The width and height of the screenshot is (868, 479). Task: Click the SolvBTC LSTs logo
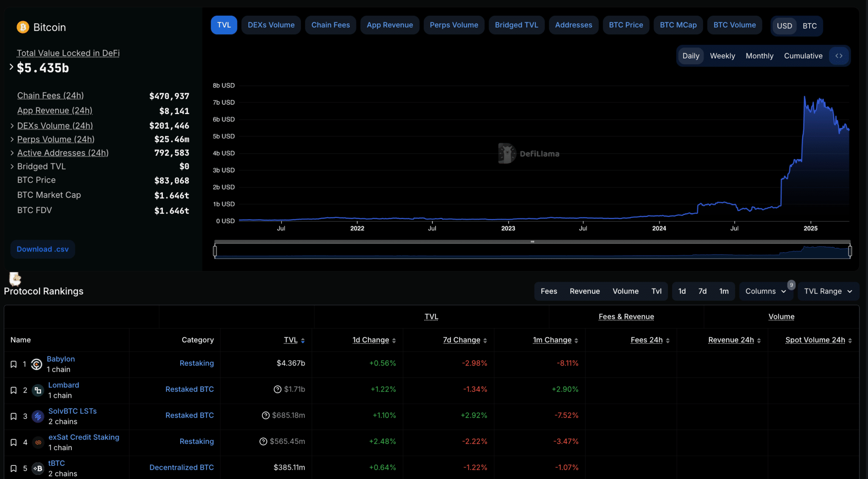38,416
